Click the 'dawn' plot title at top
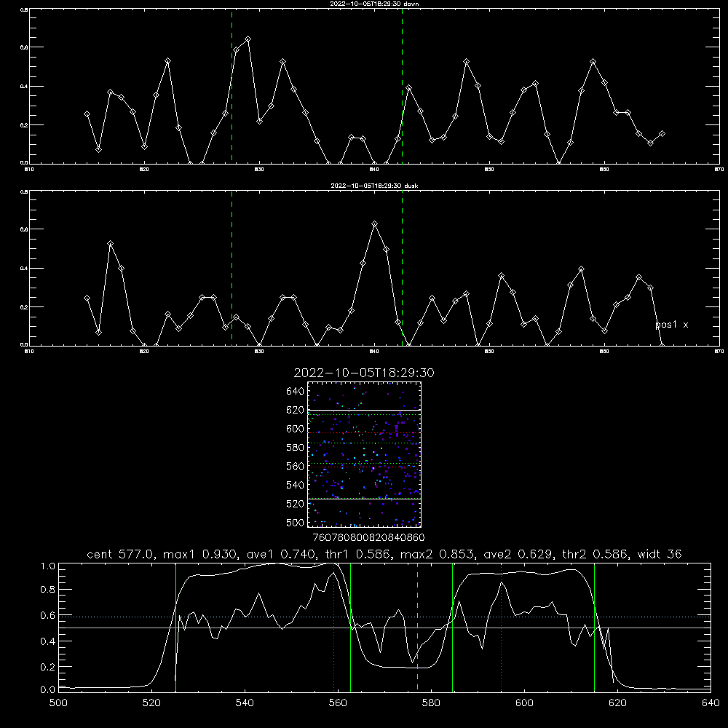Screen dimensions: 728x728 (x=374, y=4)
